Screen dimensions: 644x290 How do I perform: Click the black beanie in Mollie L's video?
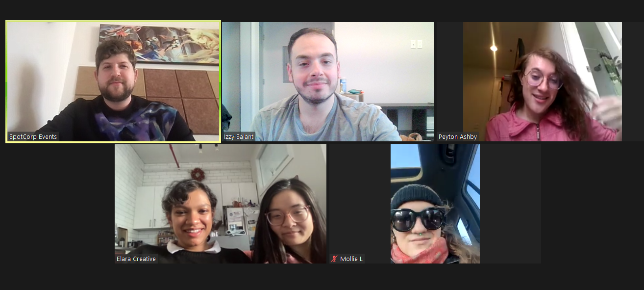pyautogui.click(x=416, y=196)
